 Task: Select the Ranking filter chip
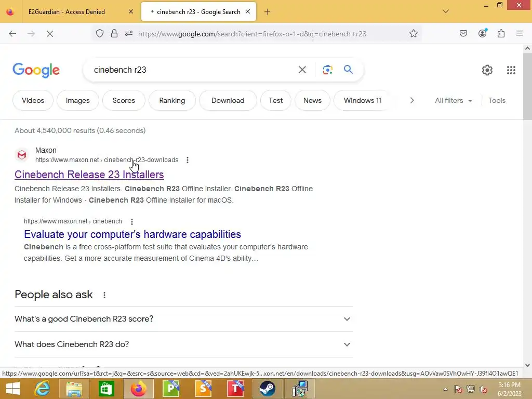pos(172,100)
